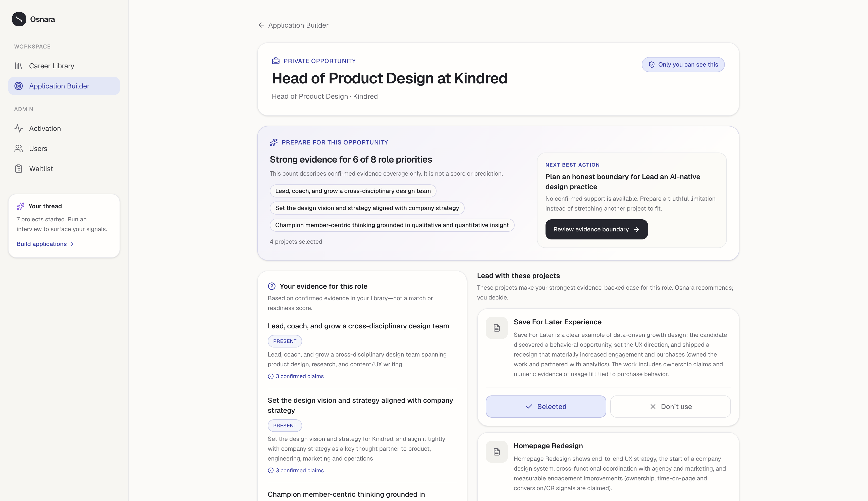Click the back arrow icon above the title
This screenshot has width=868, height=501.
click(x=261, y=25)
